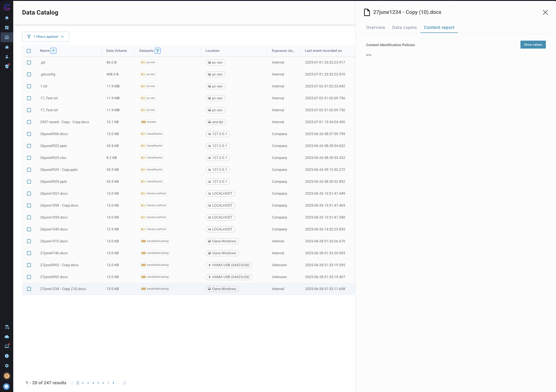Open the dashboard grid icon in sidebar

[x=7, y=28]
